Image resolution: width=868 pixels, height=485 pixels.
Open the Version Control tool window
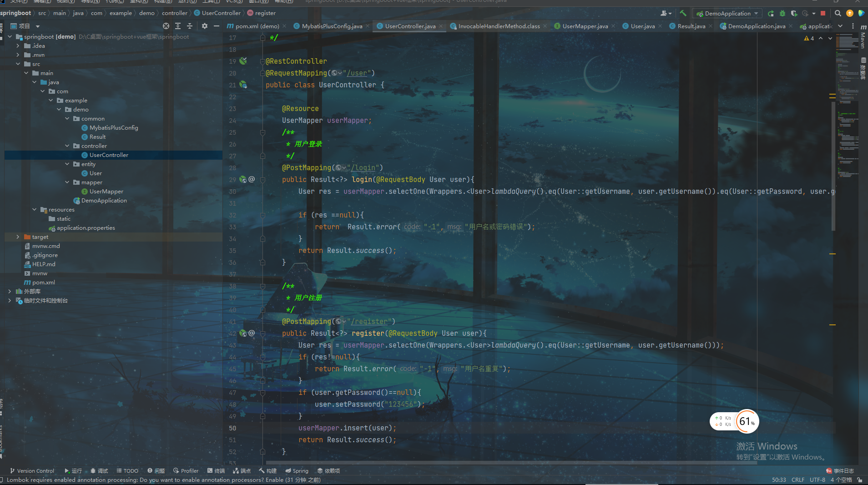tap(31, 471)
